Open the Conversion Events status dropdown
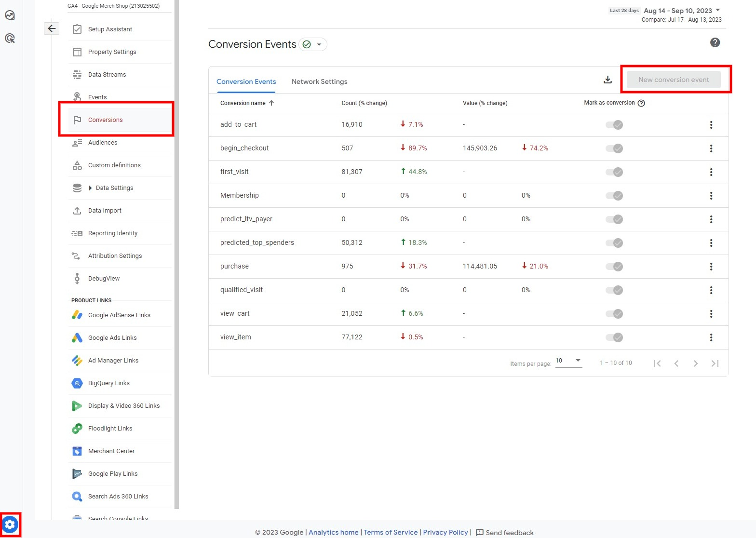Screen dimensions: 756x538 [x=313, y=44]
